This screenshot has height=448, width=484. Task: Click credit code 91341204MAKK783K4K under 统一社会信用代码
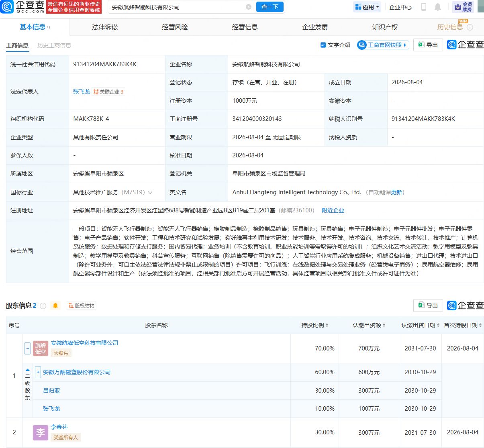tap(105, 64)
